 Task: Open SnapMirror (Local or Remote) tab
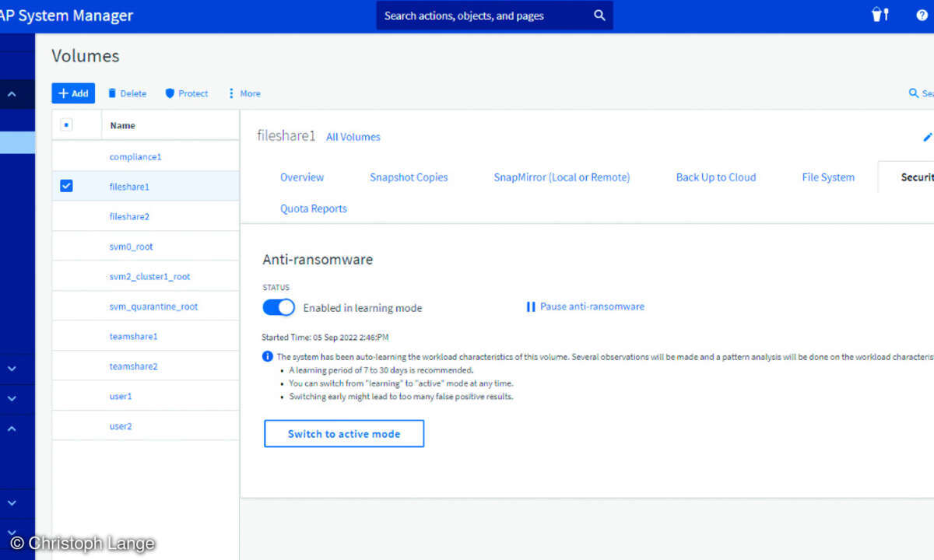[562, 177]
